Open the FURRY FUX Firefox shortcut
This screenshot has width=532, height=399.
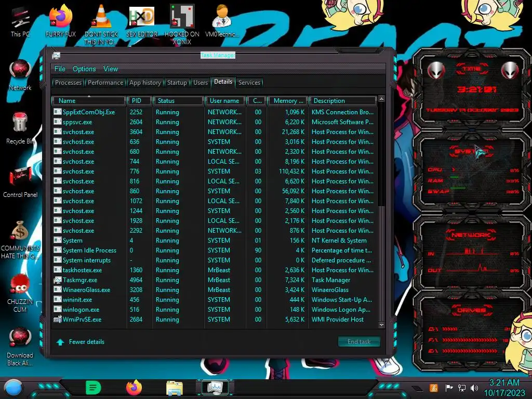(60, 21)
